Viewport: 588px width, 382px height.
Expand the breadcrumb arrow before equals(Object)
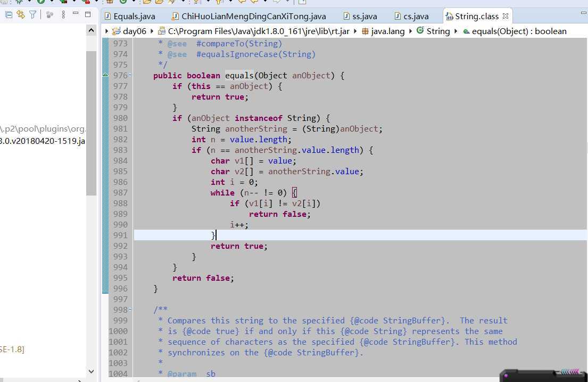[x=456, y=31]
